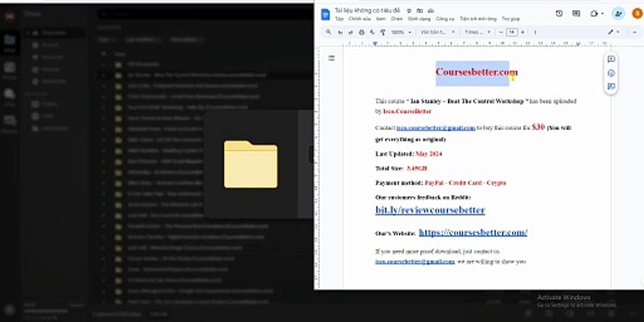Open the Trợ giúp menu
Screen dimensions: 644x322
[x=510, y=19]
